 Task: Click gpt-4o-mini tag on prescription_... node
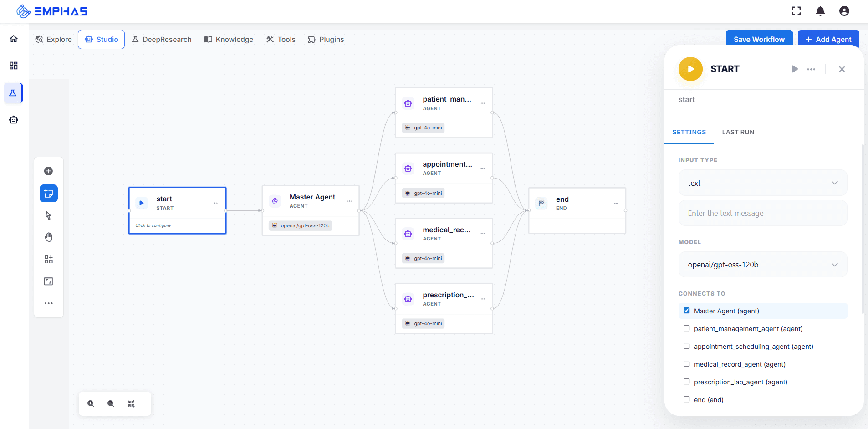coord(424,323)
